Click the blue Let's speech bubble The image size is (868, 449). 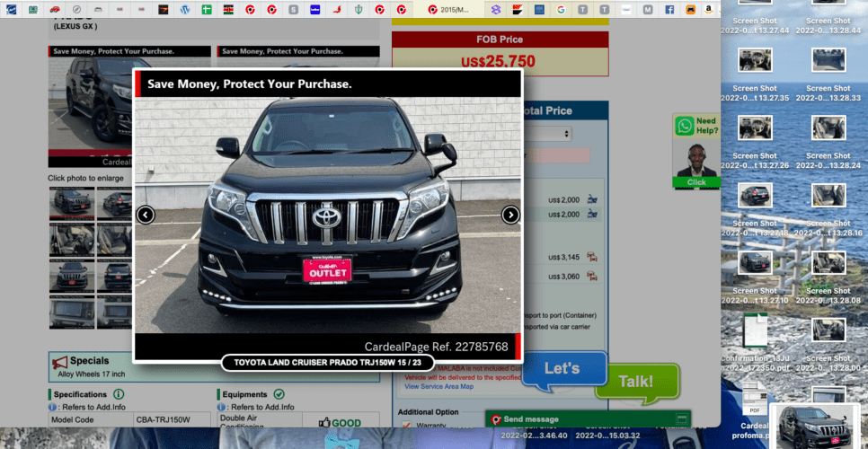(x=562, y=369)
